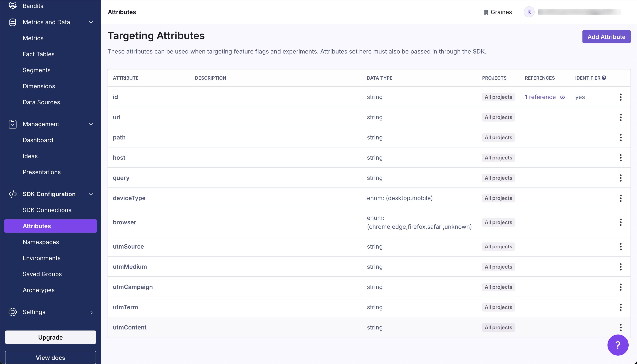Screen dimensions: 637x364
Task: Open the three-dot menu for utmContent
Action: point(621,328)
